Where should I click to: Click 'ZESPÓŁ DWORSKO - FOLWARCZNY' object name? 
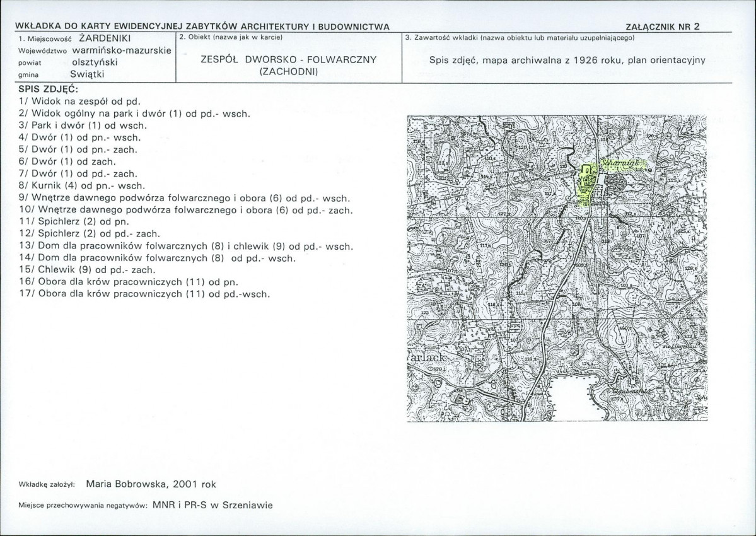click(x=288, y=60)
